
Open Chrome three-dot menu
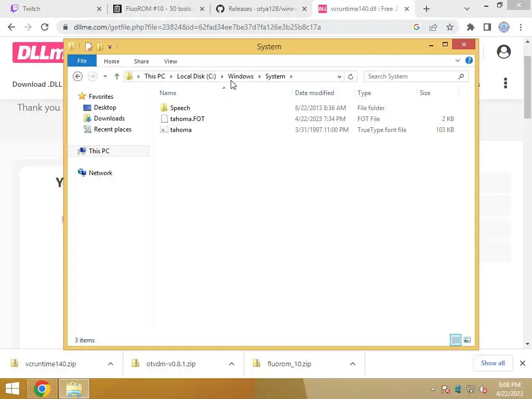(521, 27)
